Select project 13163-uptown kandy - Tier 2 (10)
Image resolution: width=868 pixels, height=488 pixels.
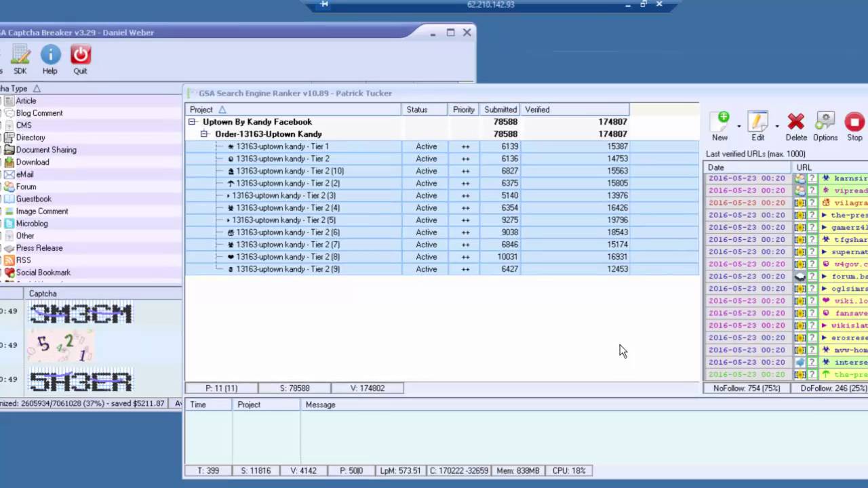click(x=290, y=171)
